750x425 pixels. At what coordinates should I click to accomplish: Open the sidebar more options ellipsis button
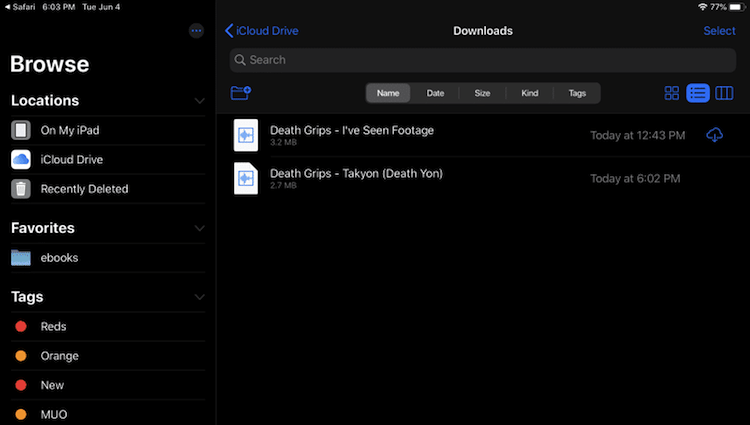pos(196,31)
